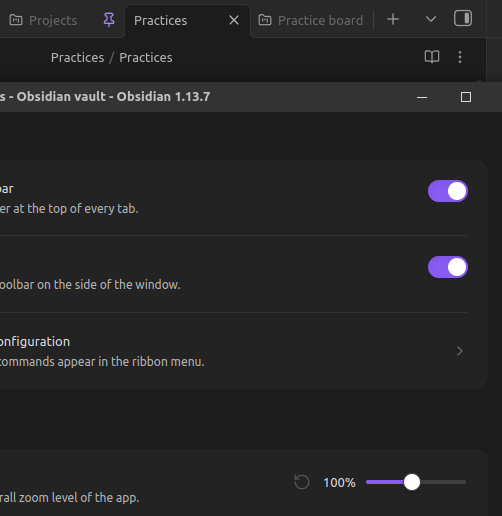Reset zoom level with restore icon
502x516 pixels.
tap(302, 482)
